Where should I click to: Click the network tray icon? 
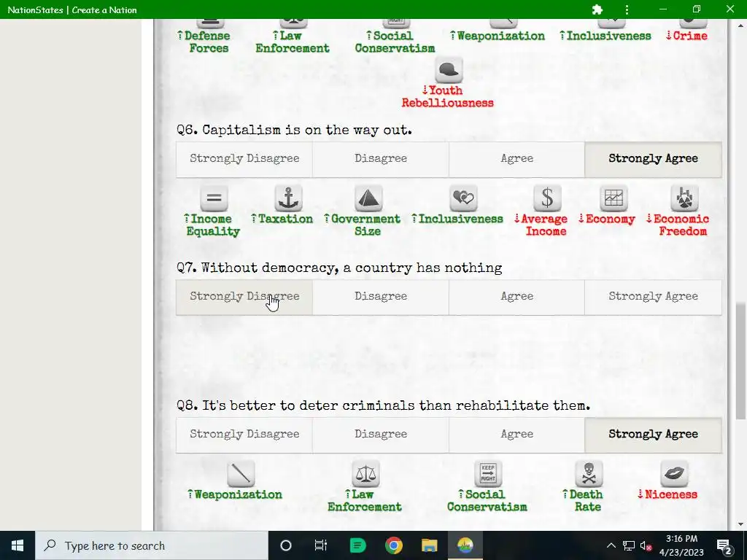629,545
